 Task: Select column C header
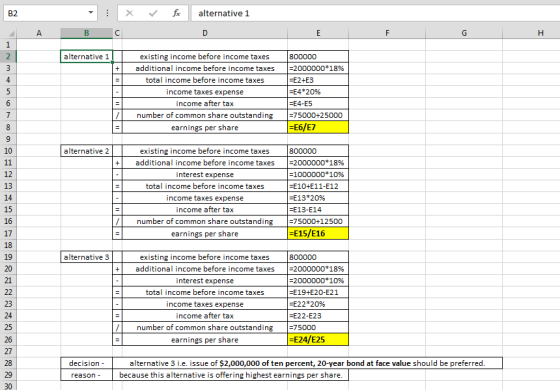[117, 33]
